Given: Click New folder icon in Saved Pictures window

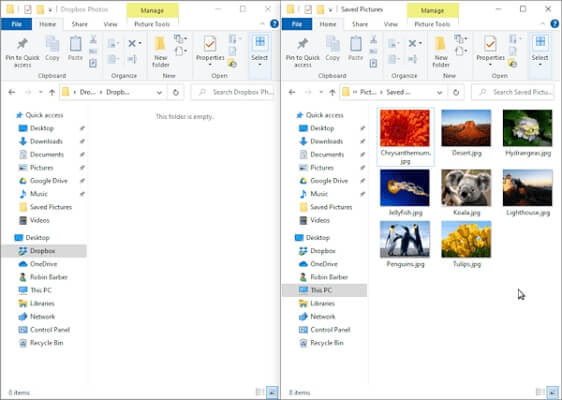Looking at the screenshot, I should [441, 52].
